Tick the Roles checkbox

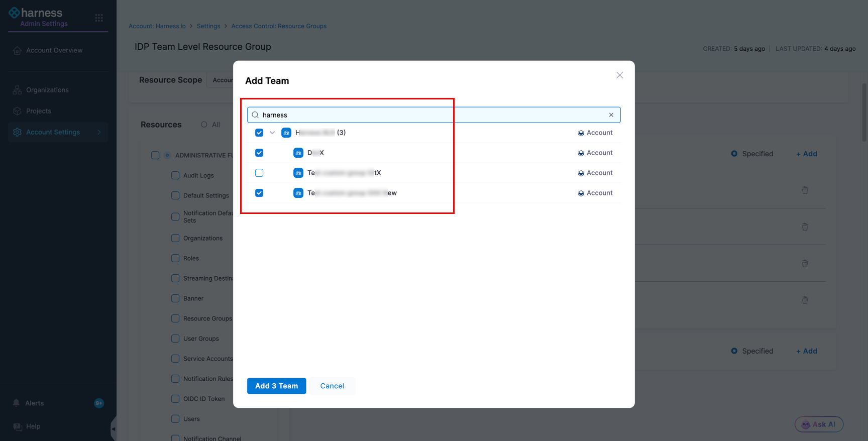tap(175, 258)
